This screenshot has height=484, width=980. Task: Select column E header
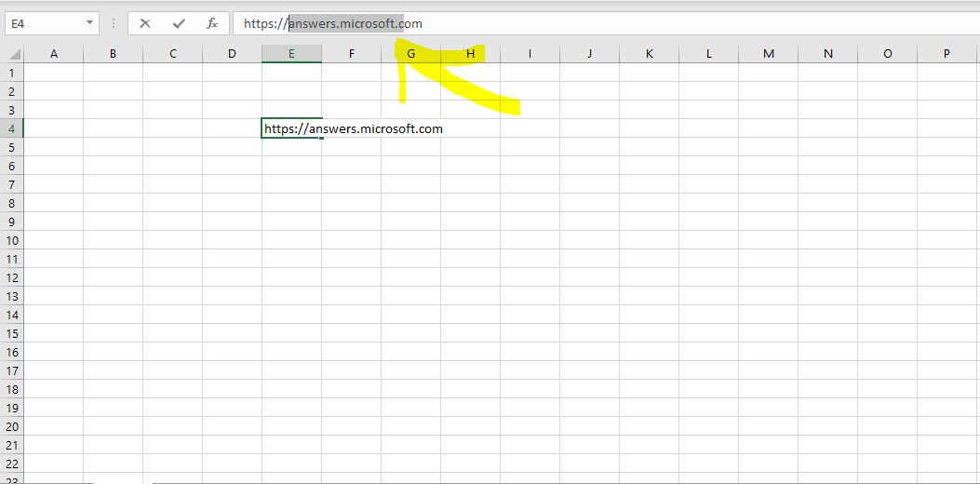point(292,54)
